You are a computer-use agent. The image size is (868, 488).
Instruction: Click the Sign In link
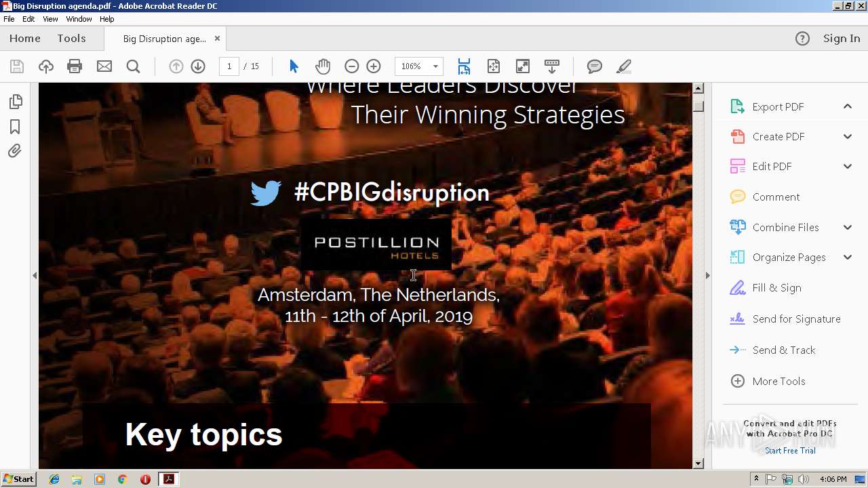[x=842, y=39]
